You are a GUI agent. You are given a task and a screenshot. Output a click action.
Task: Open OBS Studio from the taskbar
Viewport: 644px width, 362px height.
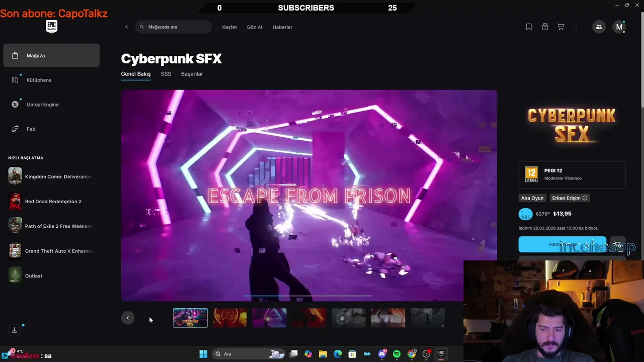(427, 354)
